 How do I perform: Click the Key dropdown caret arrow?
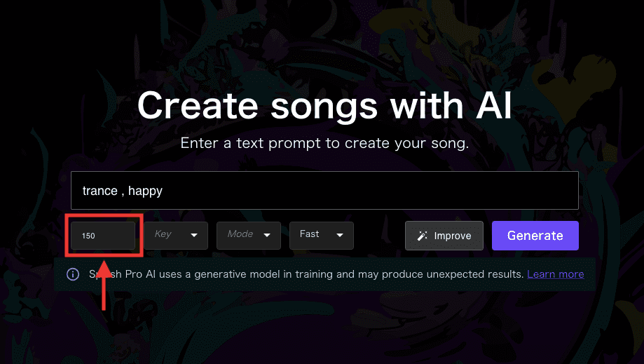pos(194,235)
